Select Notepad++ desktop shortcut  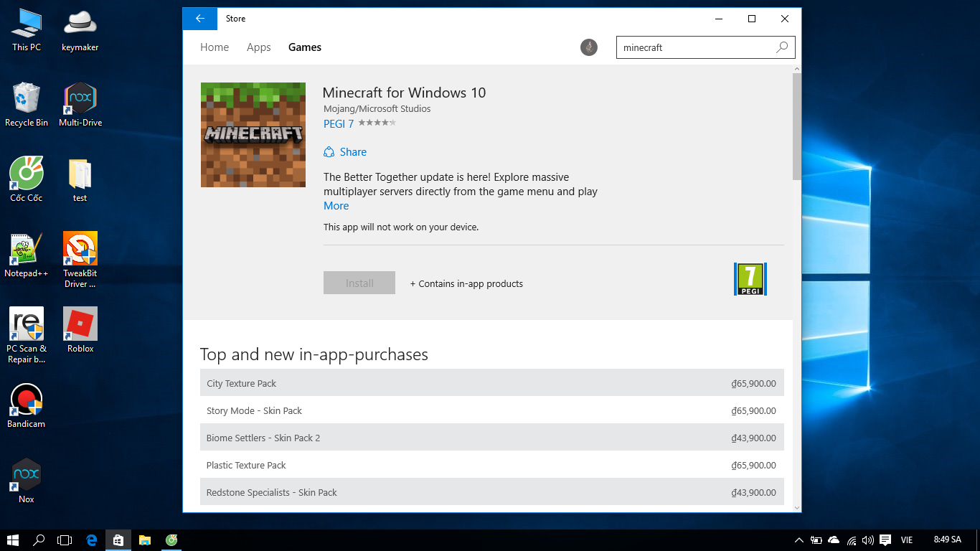[x=27, y=256]
